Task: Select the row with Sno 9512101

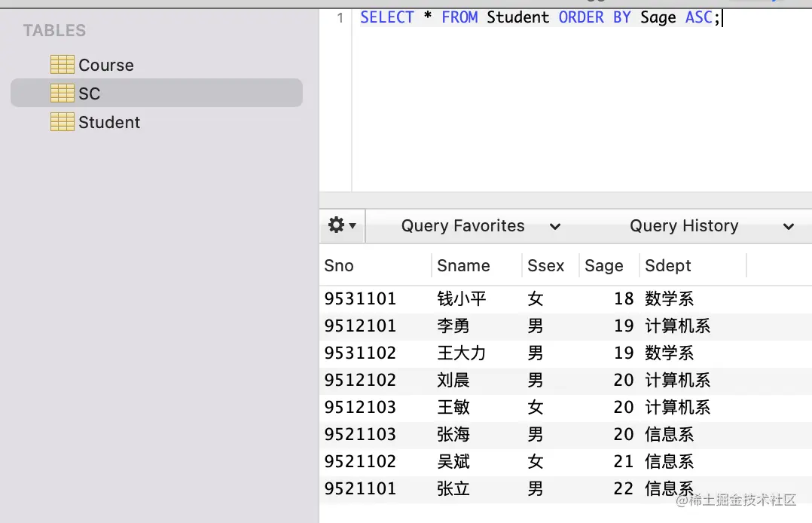Action: (360, 326)
